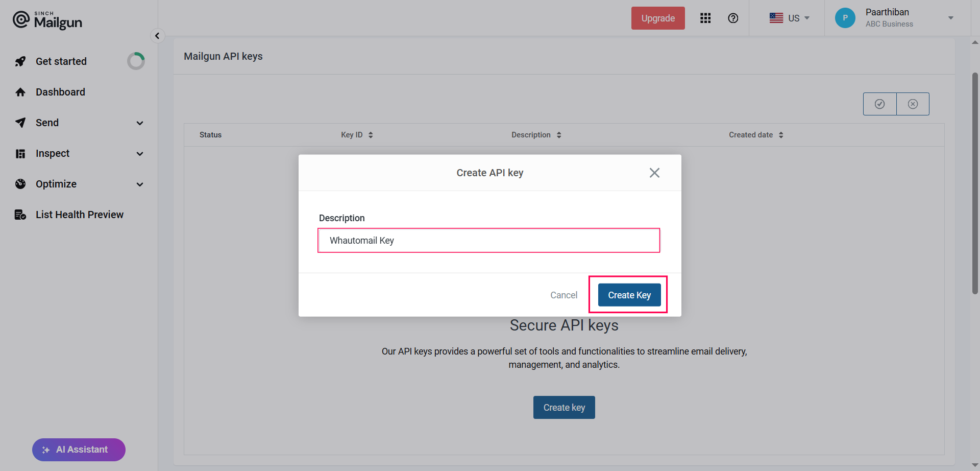Open List Health Preview
Image resolution: width=980 pixels, height=471 pixels.
pyautogui.click(x=79, y=215)
